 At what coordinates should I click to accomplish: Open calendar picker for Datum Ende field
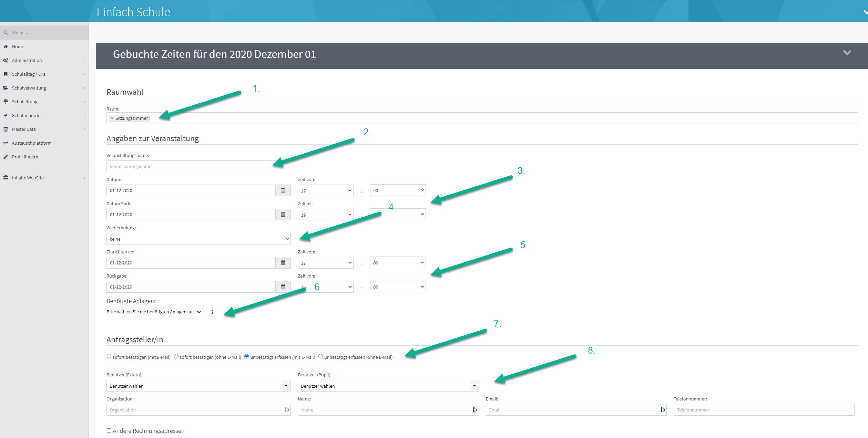[283, 215]
